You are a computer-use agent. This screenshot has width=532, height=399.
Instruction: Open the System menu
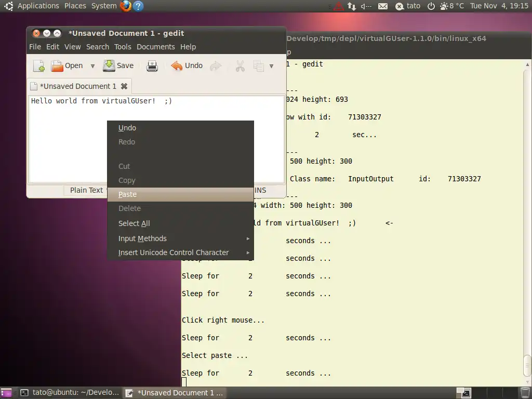(104, 6)
